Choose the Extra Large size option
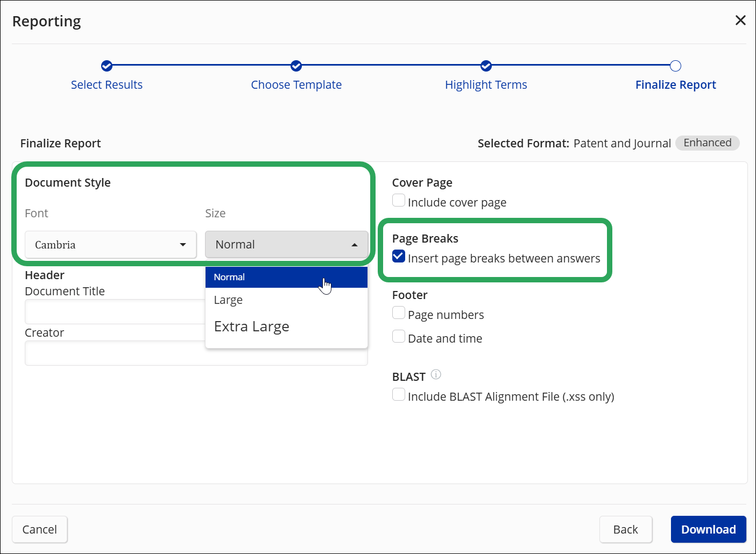 (252, 326)
